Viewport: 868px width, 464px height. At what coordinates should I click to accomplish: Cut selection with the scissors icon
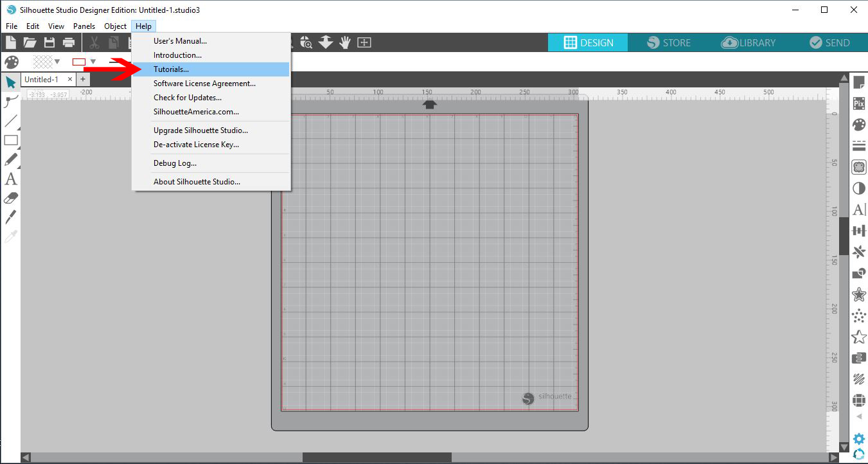(94, 43)
